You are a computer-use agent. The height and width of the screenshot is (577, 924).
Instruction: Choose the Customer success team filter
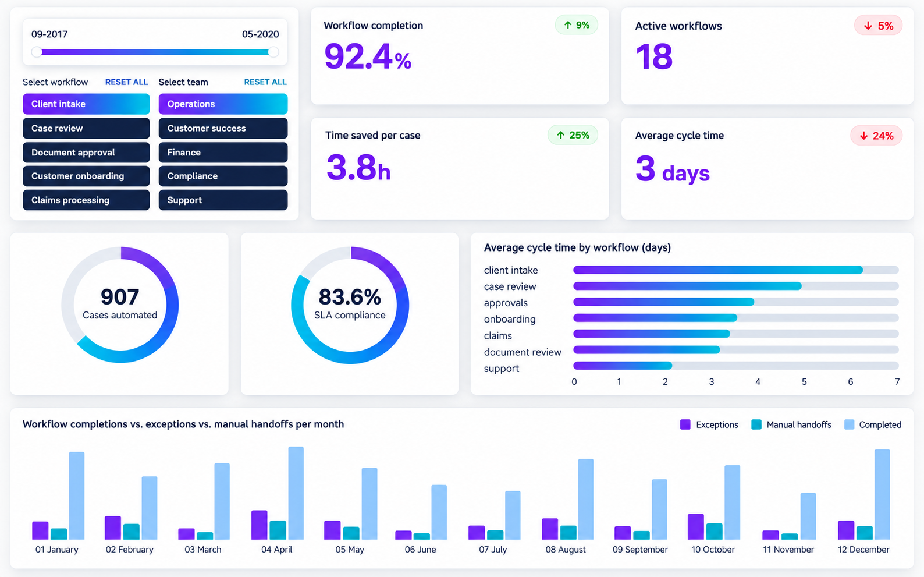[x=223, y=128]
